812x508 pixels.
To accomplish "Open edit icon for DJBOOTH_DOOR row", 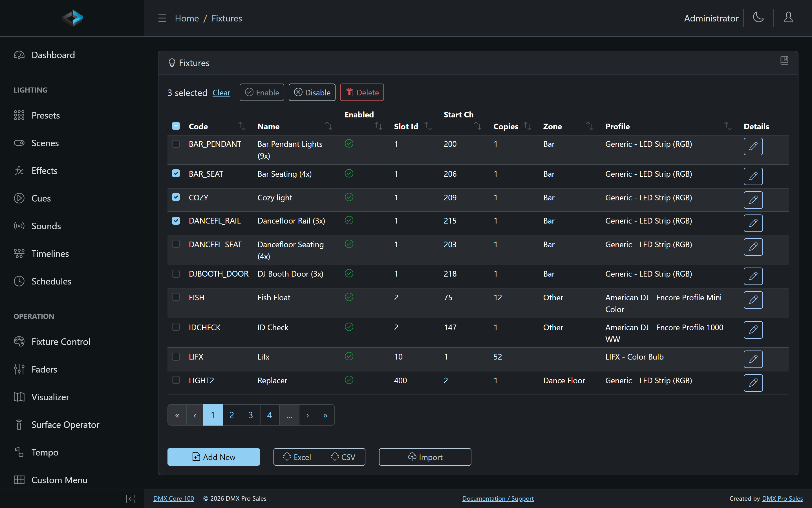I will pos(753,276).
